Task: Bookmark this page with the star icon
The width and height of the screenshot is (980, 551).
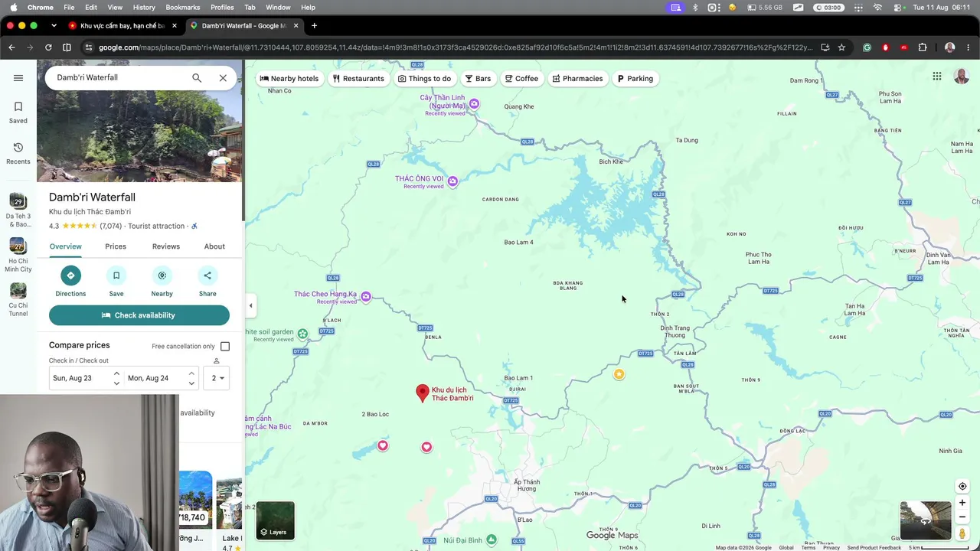Action: point(841,47)
